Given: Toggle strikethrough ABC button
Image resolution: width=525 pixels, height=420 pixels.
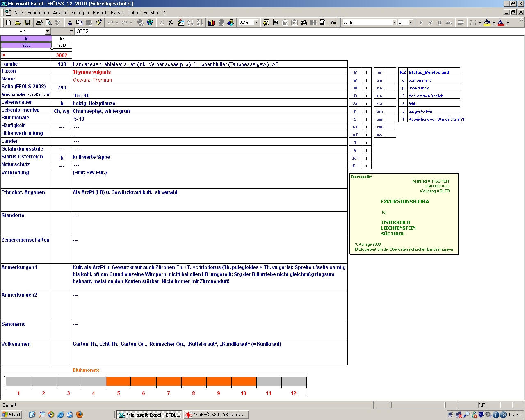Looking at the screenshot, I should [449, 23].
